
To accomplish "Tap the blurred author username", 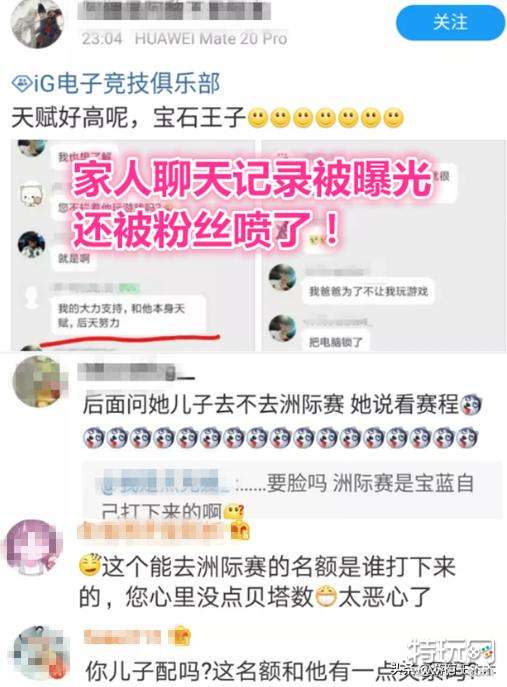I will pos(174,11).
